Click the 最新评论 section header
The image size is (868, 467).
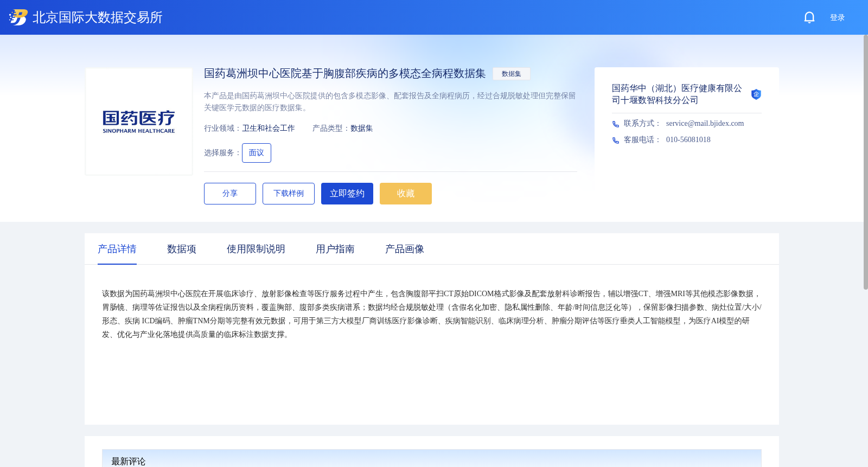[x=129, y=461]
